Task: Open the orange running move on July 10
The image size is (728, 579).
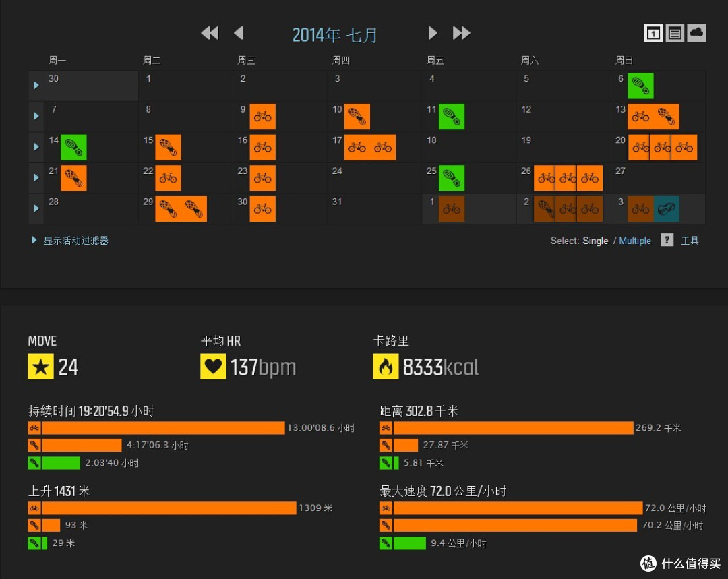Action: 357,117
